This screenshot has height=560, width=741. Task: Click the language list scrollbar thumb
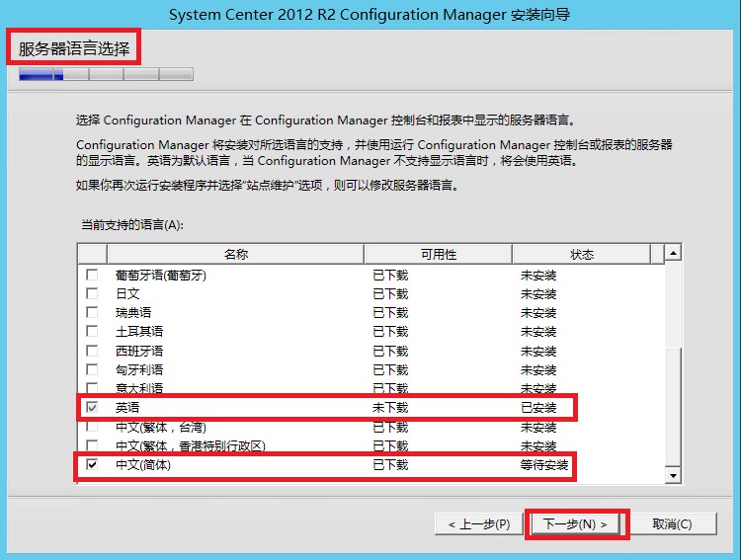coord(673,406)
